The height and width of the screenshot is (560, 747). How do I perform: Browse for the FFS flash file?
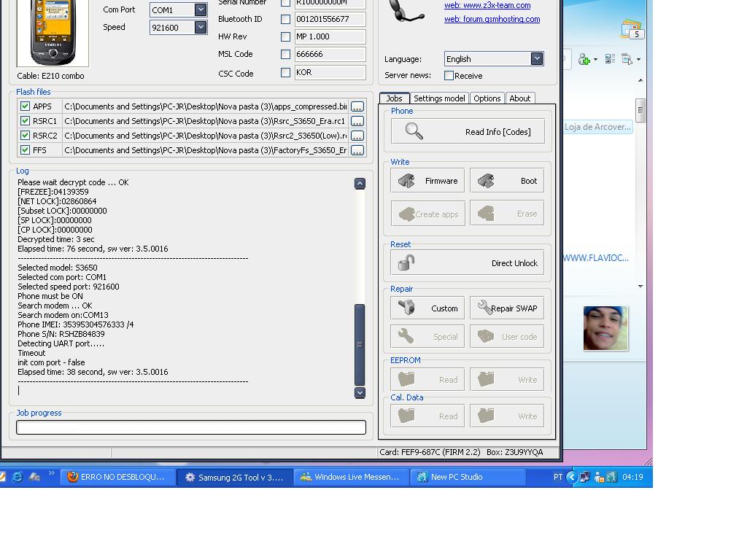[x=357, y=150]
